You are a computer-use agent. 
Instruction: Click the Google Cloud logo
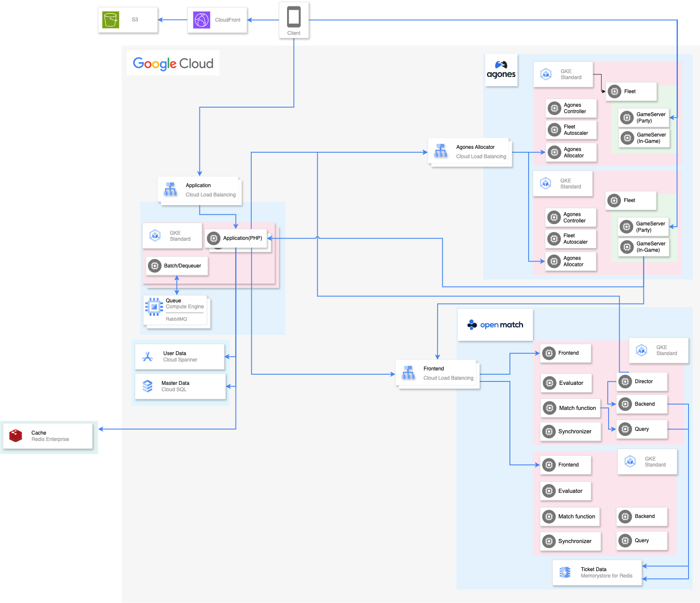(173, 63)
